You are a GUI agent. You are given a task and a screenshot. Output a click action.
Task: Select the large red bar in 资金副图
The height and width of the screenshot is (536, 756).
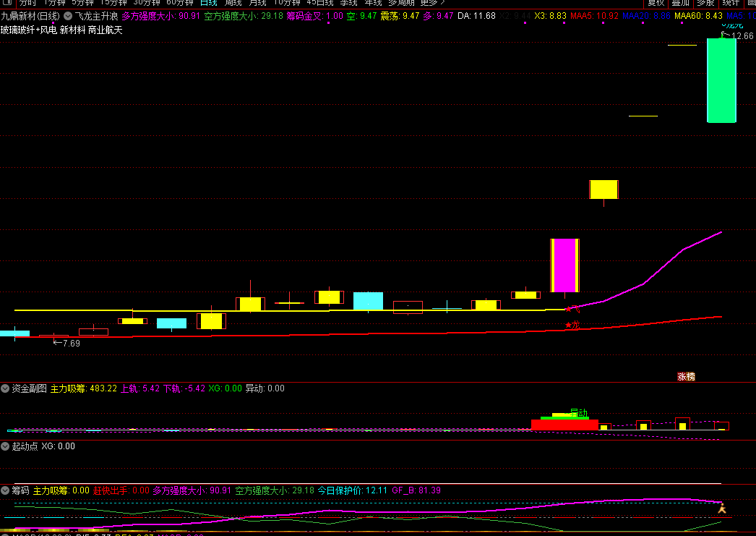click(x=564, y=425)
